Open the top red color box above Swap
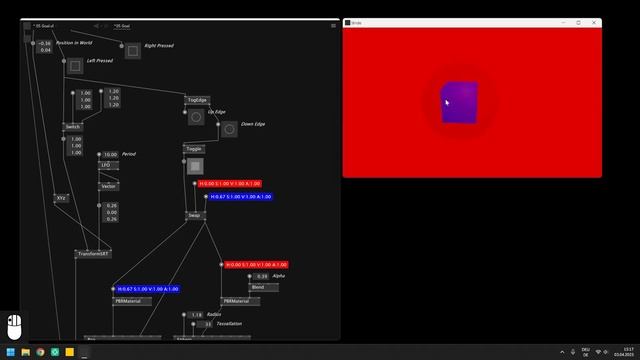 (229, 184)
